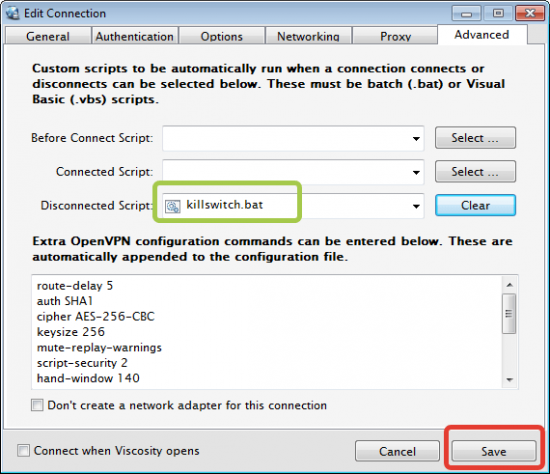Viewport: 550px width, 474px height.
Task: Click the commands box scrollbar thumb
Action: pyautogui.click(x=509, y=314)
